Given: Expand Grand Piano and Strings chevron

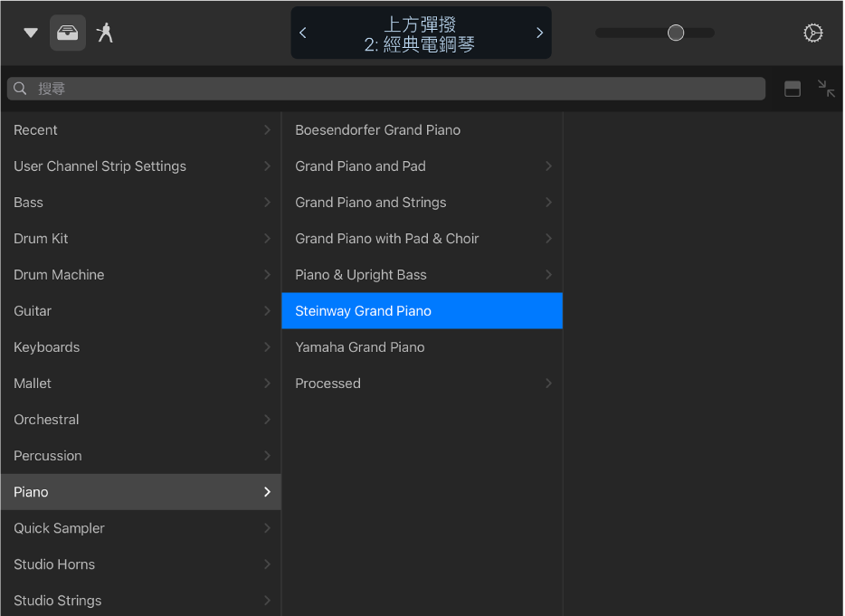Looking at the screenshot, I should (548, 202).
